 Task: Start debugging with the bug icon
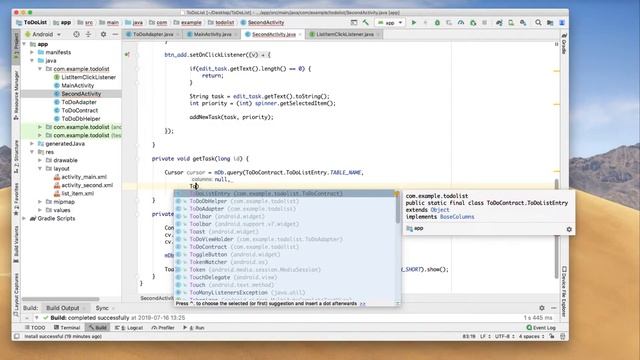tap(437, 23)
